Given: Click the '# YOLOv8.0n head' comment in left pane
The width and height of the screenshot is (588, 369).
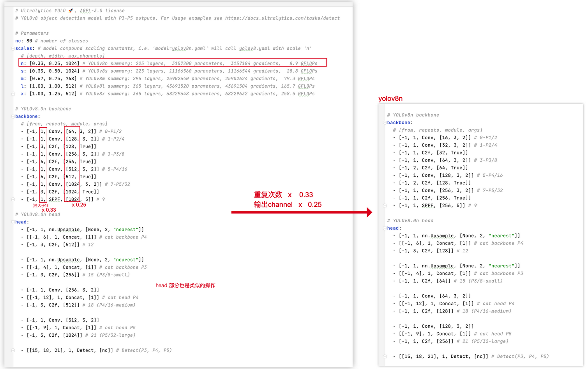Looking at the screenshot, I should tap(38, 214).
